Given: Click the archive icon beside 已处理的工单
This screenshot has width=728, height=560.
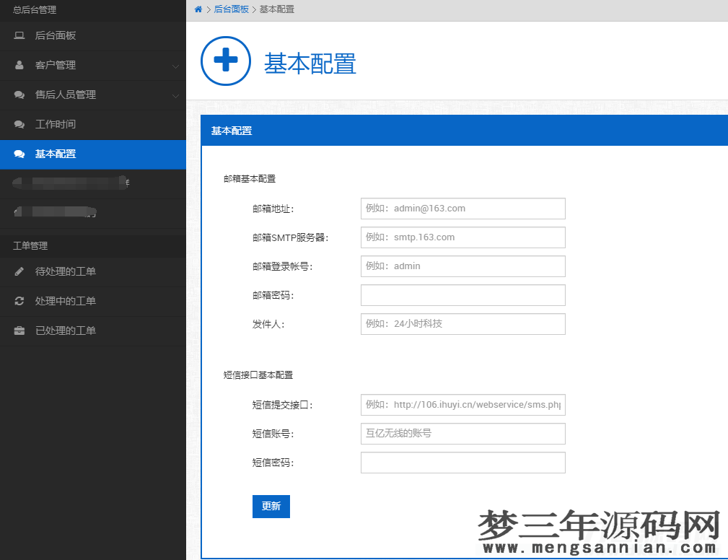Looking at the screenshot, I should pos(18,331).
